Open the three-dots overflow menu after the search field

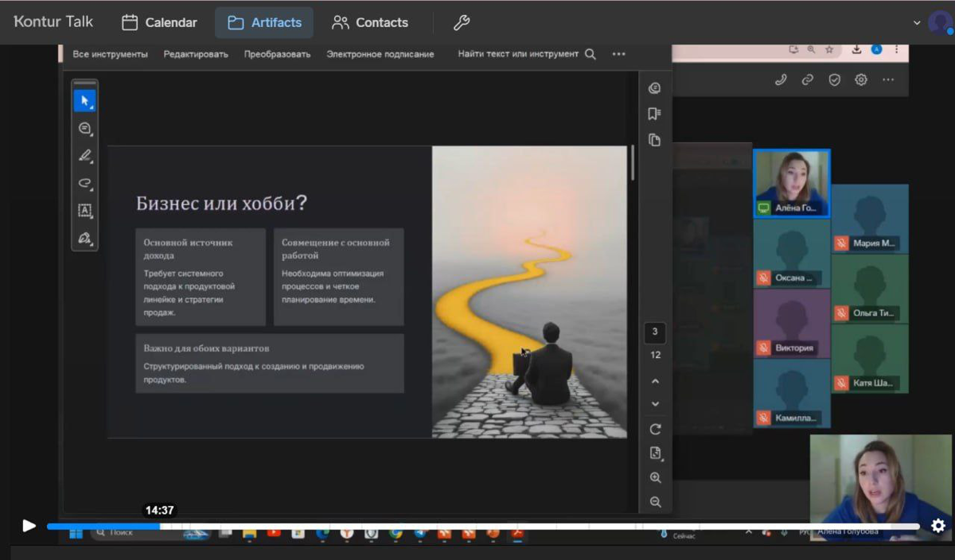618,54
